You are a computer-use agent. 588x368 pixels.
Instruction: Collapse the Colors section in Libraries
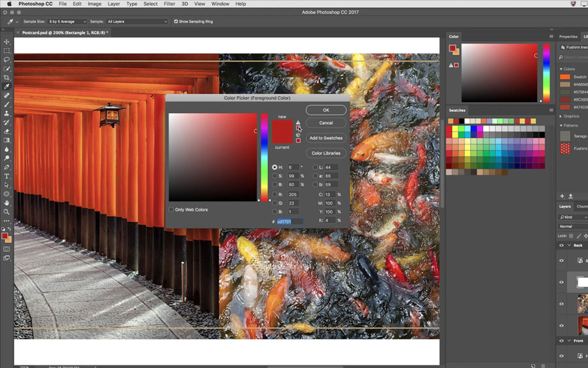[561, 69]
